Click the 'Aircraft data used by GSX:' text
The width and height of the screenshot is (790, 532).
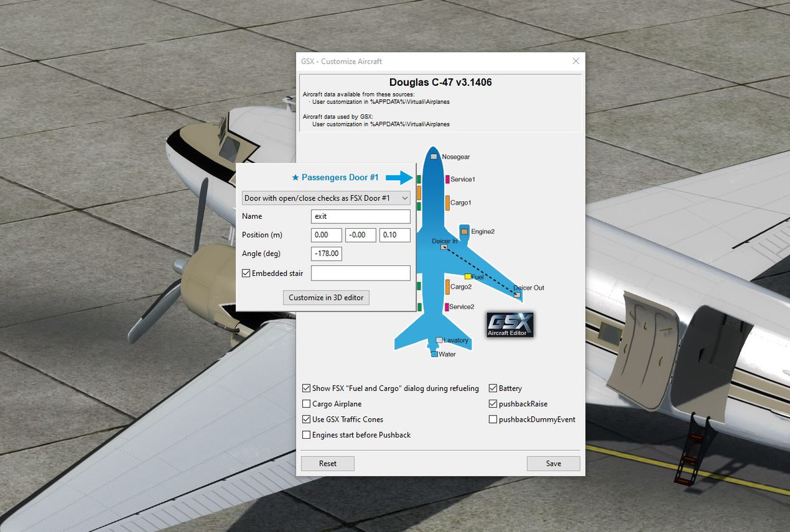tap(337, 117)
